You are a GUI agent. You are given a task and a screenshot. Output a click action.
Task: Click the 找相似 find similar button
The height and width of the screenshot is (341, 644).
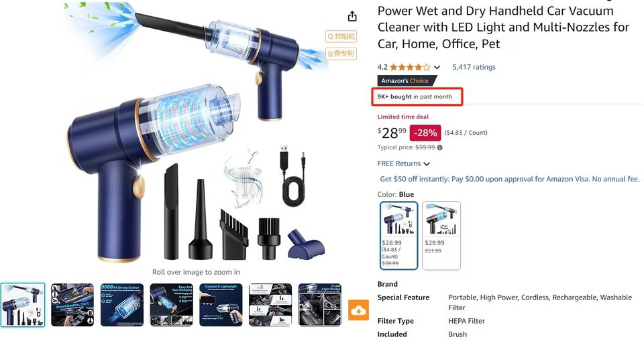click(x=341, y=37)
